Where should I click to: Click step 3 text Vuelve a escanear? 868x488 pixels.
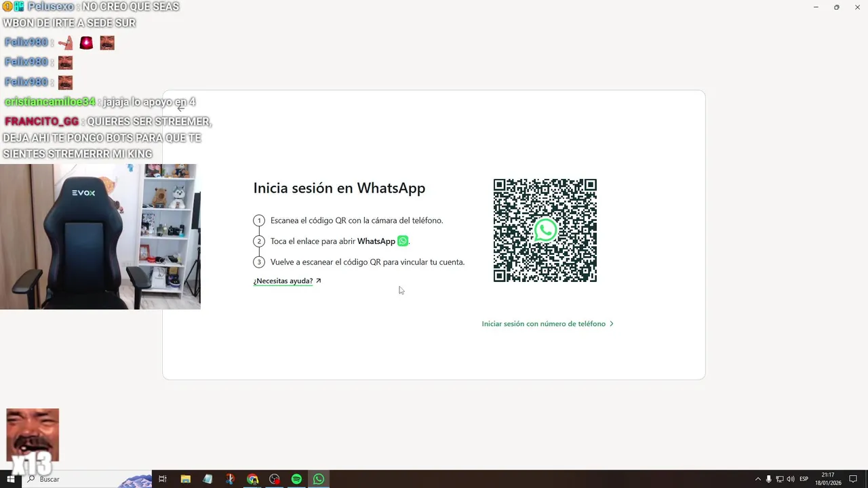tap(368, 262)
